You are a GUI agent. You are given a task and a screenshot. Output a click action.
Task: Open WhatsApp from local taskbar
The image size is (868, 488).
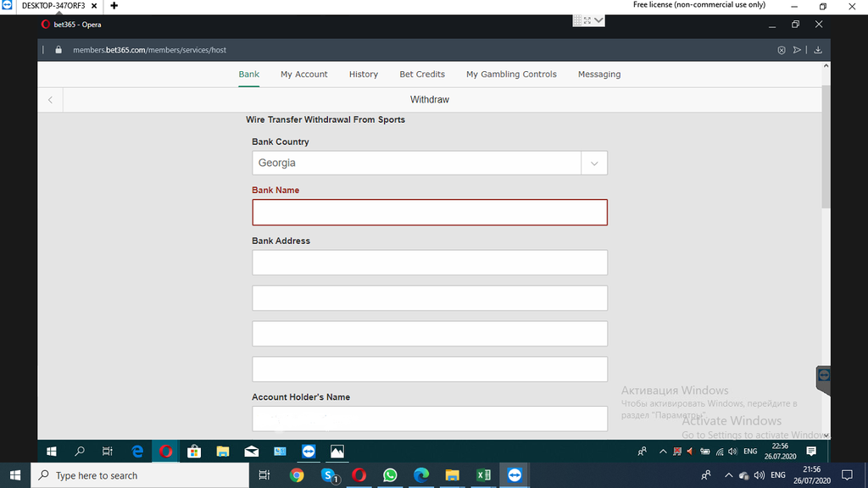(x=390, y=475)
